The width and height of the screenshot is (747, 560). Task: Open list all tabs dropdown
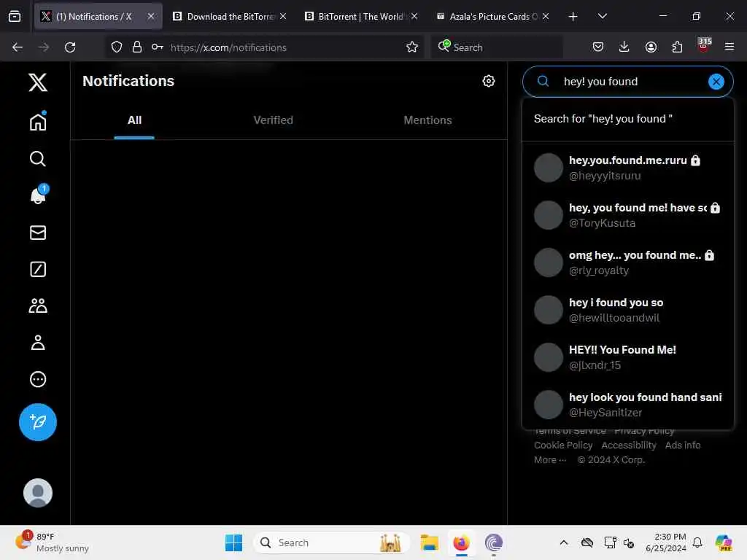(x=602, y=16)
